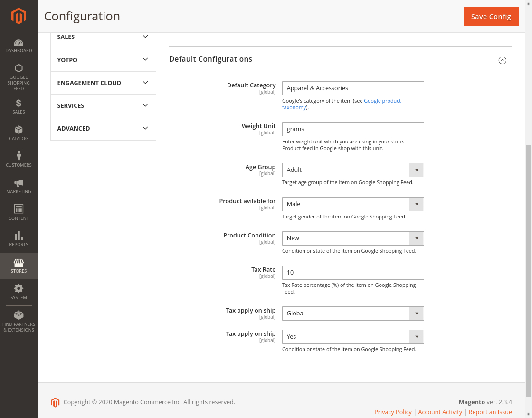Click the Magento logo in sidebar
Screen dimensions: 532x418
pos(19,16)
